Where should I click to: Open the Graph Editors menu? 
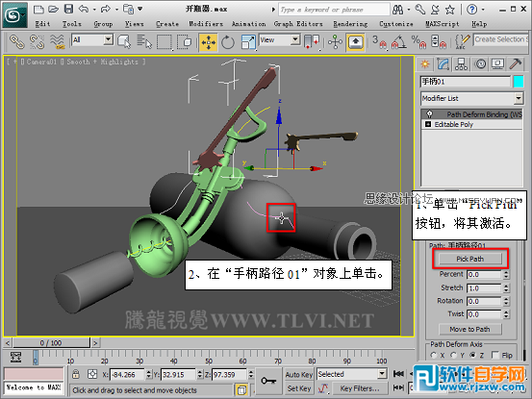298,24
